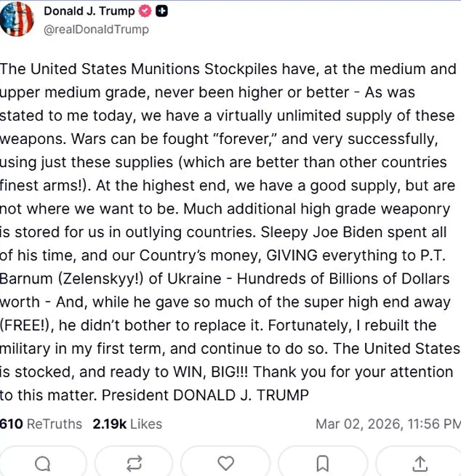Image resolution: width=461 pixels, height=476 pixels.
Task: Open the Donald J. Trump display name
Action: pos(89,12)
